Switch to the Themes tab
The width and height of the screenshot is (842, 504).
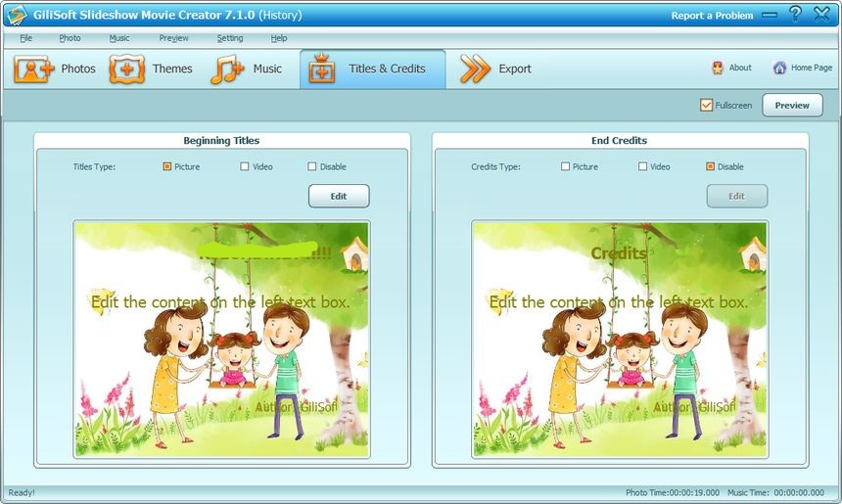[x=151, y=69]
